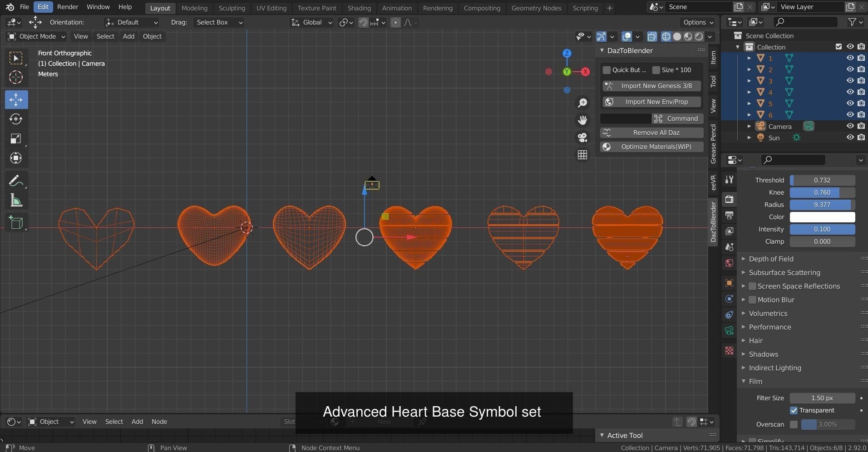Pick the Transform tool

(16, 158)
